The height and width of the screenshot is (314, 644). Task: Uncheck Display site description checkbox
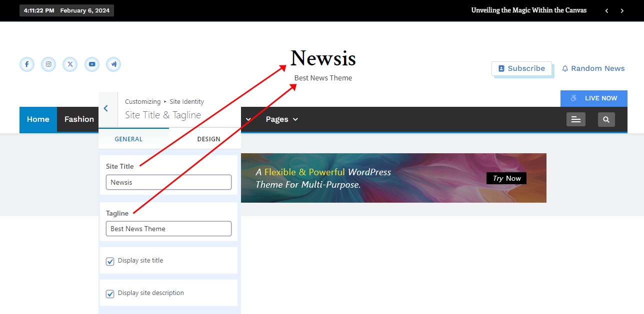tap(110, 294)
